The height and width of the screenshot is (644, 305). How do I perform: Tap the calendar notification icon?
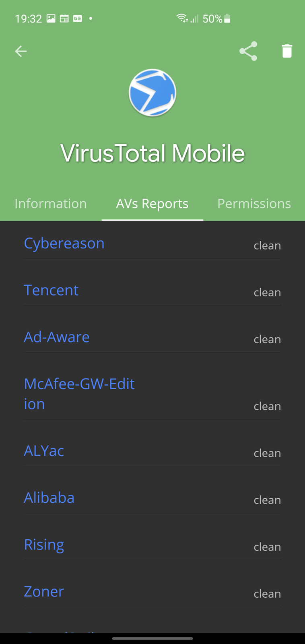click(64, 19)
